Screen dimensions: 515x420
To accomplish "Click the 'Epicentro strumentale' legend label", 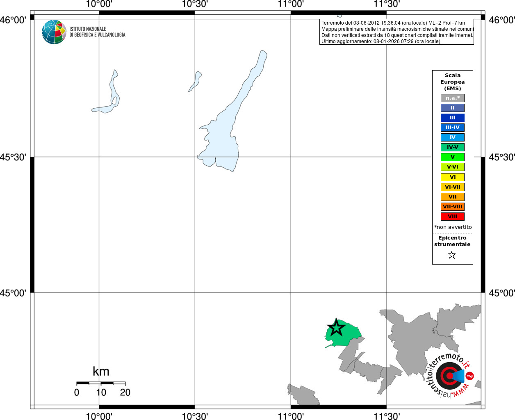I will tap(452, 241).
